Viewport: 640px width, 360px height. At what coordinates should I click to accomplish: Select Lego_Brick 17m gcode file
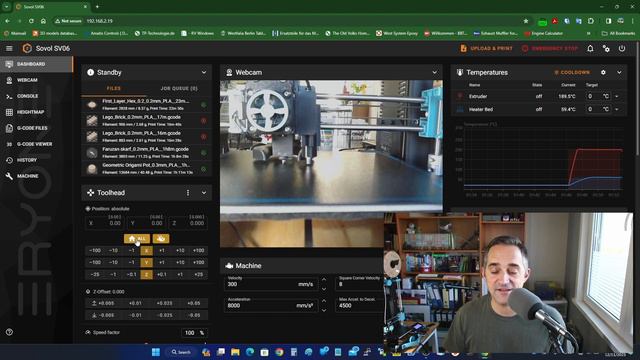click(x=147, y=120)
